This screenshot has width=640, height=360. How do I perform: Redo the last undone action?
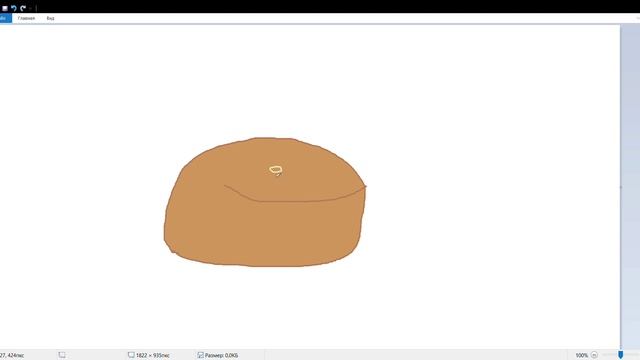coord(23,8)
